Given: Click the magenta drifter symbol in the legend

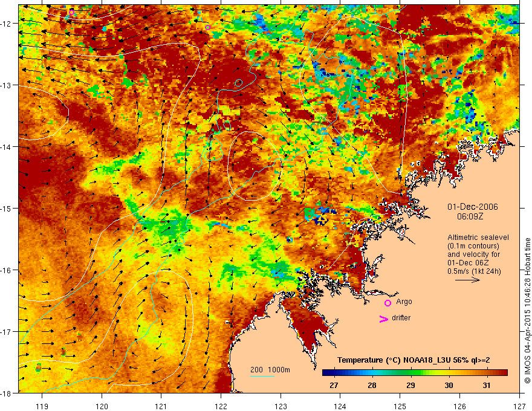Looking at the screenshot, I should click(x=384, y=319).
